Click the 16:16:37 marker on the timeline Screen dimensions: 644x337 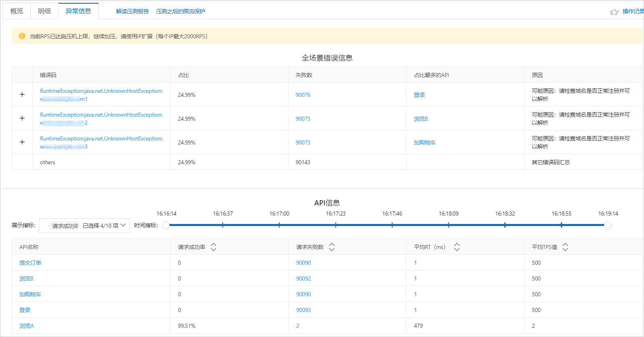(223, 225)
